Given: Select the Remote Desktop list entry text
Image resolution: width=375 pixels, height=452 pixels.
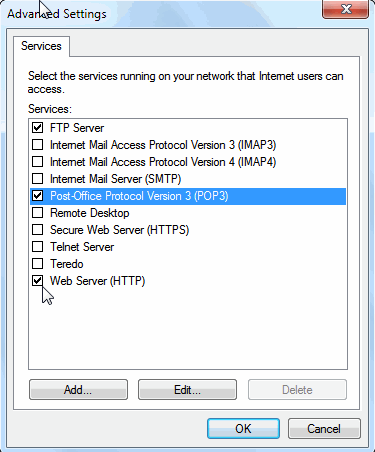Looking at the screenshot, I should tap(90, 213).
